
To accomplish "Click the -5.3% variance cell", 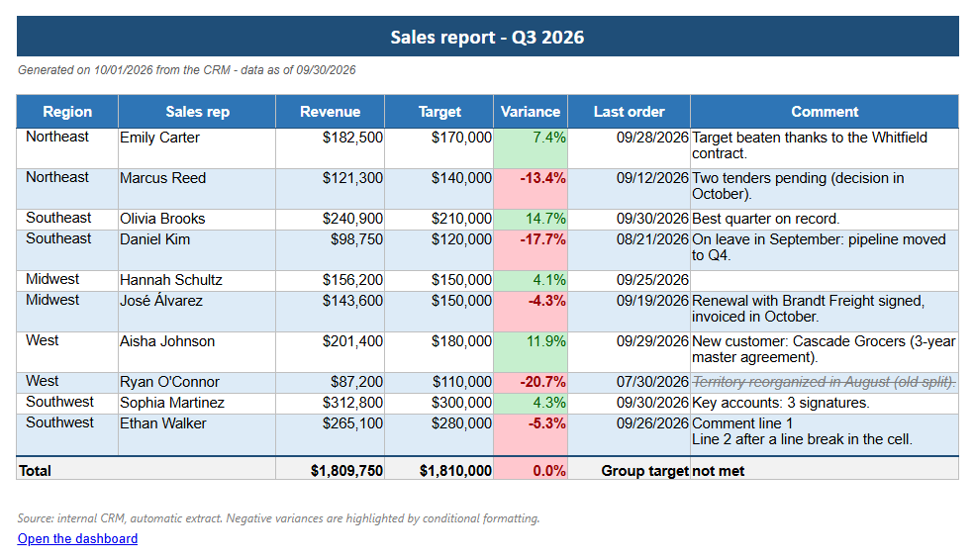I will (x=531, y=434).
